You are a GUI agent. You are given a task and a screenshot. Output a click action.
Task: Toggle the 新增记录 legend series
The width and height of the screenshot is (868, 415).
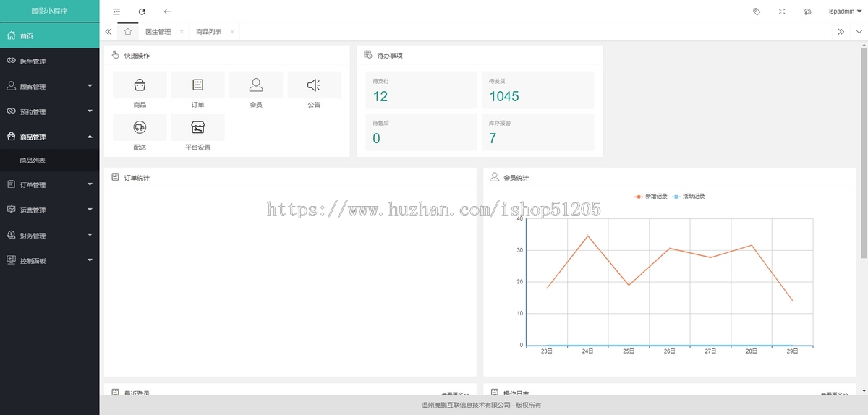650,196
